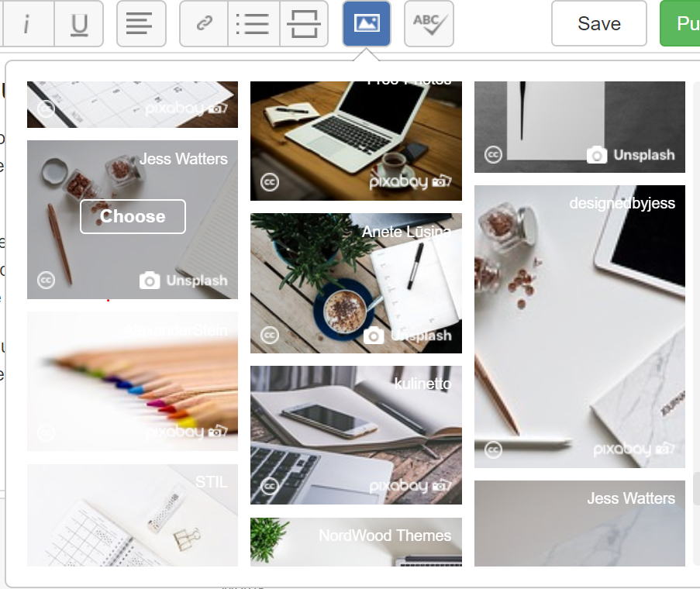Select the colored pencils photo
This screenshot has height=589, width=700.
point(133,381)
